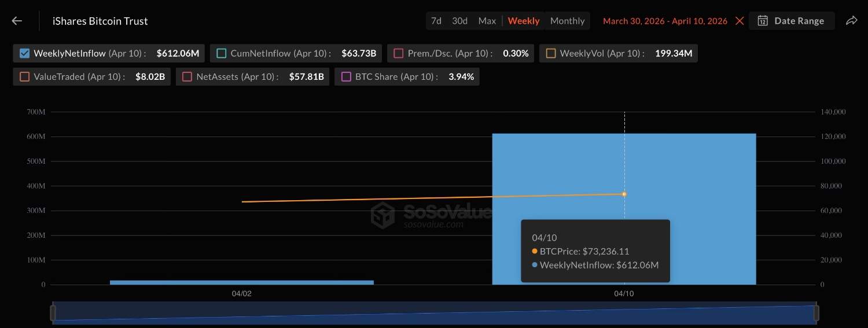Screen dimensions: 868x328
Task: Enable the ValueTraded checkbox
Action: pyautogui.click(x=24, y=76)
